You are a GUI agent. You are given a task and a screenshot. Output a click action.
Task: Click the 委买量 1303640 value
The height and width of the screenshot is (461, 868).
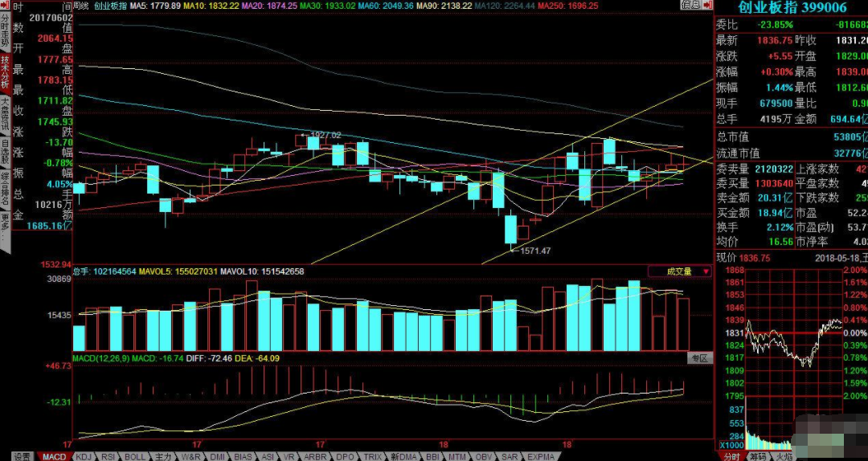[x=773, y=184]
